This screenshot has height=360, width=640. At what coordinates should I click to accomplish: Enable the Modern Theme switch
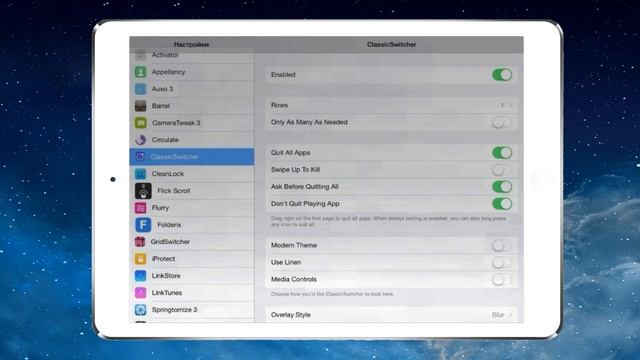pyautogui.click(x=502, y=245)
